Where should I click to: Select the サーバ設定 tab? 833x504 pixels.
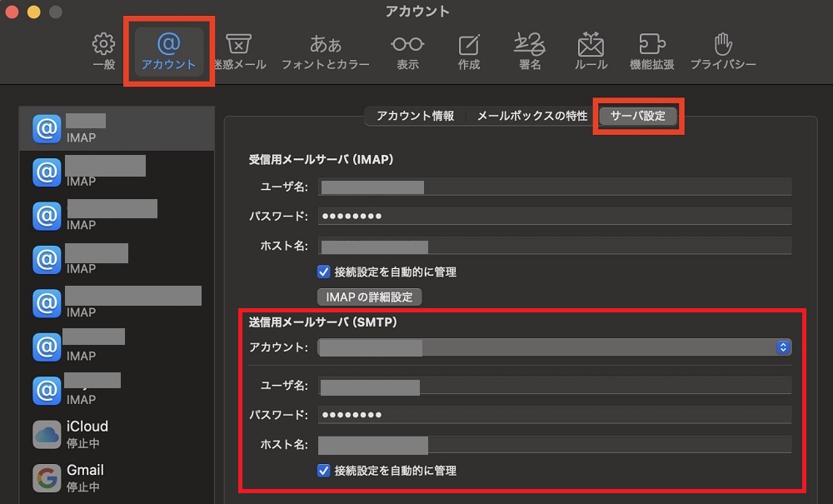pos(638,117)
